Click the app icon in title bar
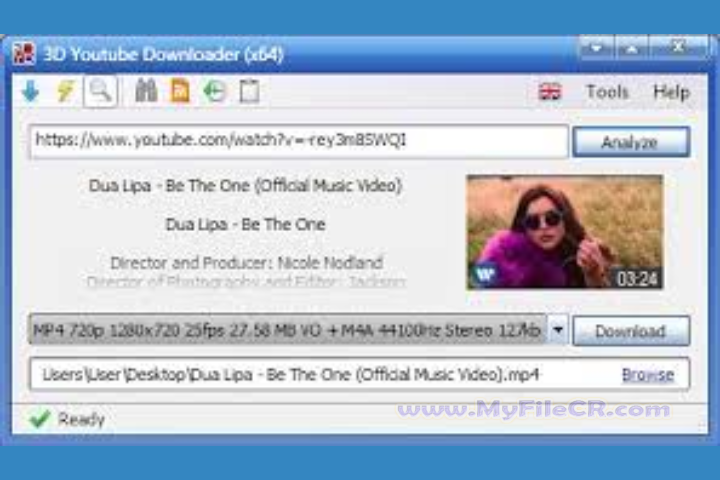 (24, 54)
